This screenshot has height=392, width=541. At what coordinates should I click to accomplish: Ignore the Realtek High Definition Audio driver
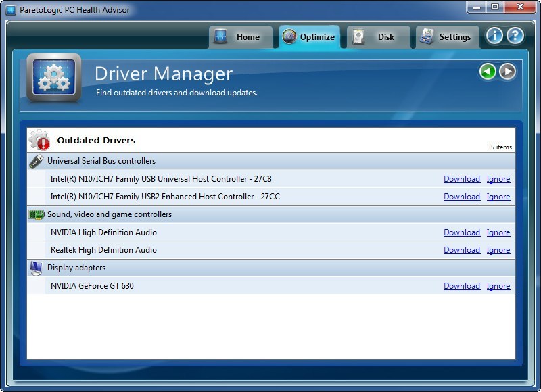(x=498, y=249)
